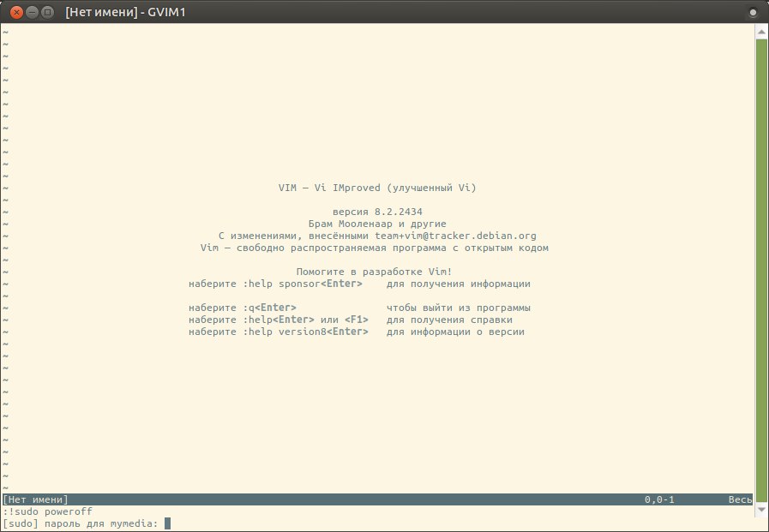Click the scrollbar up arrow
The width and height of the screenshot is (769, 532).
tap(761, 32)
